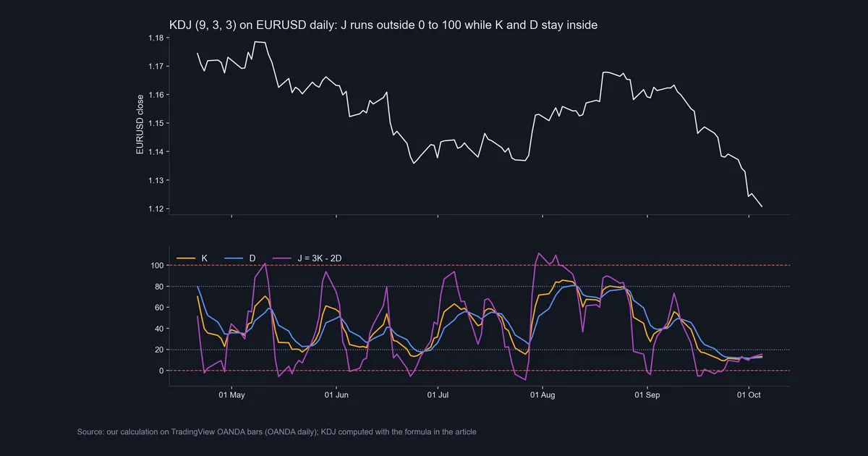
Task: Click the chart title starting 'KDJ (9, 3, 3)'
Action: [x=383, y=25]
